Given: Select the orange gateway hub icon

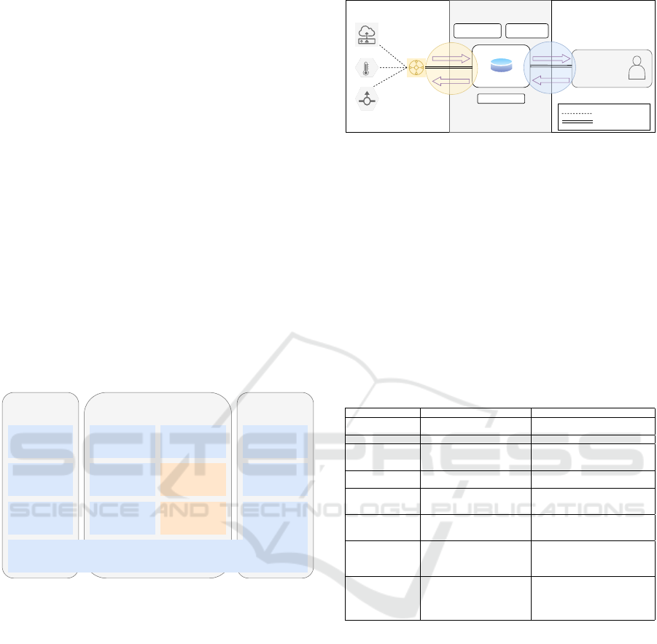Looking at the screenshot, I should 416,68.
